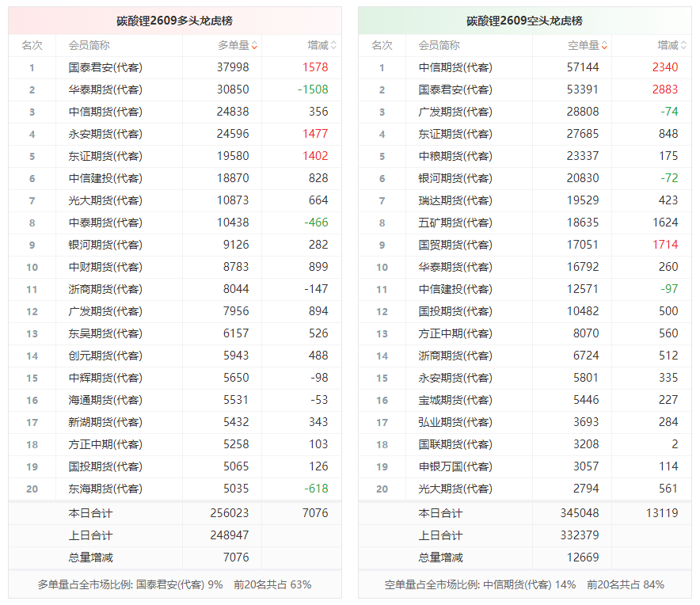
Task: Open 国泰君安(代客) in long table
Action: pyautogui.click(x=105, y=67)
